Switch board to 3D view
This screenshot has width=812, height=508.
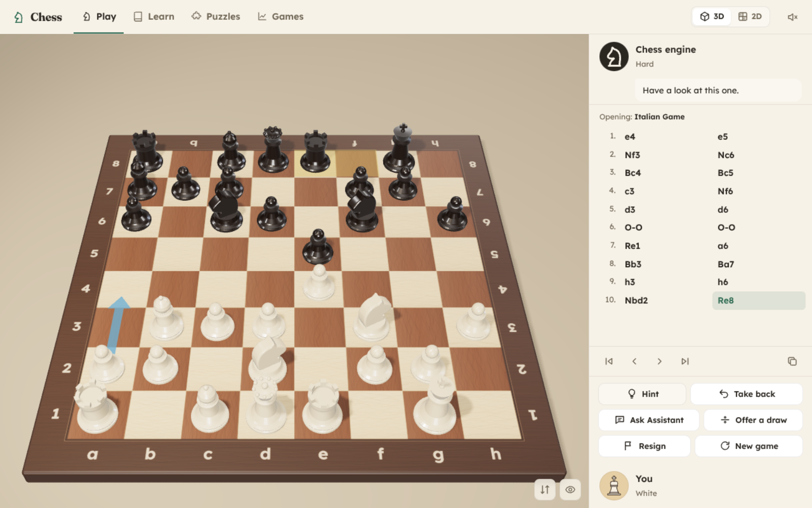[712, 17]
